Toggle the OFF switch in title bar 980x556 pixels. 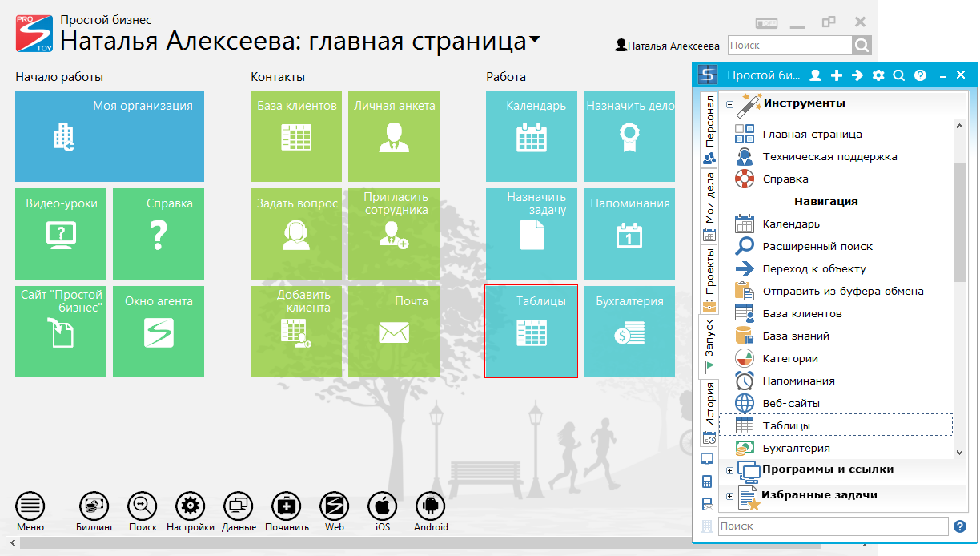[x=767, y=22]
